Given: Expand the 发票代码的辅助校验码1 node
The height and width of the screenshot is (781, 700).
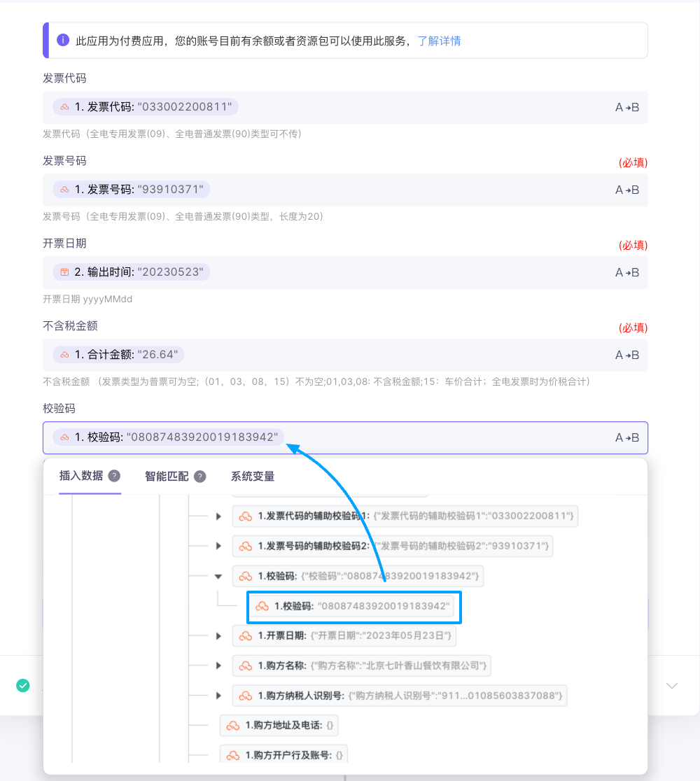Looking at the screenshot, I should click(x=218, y=516).
